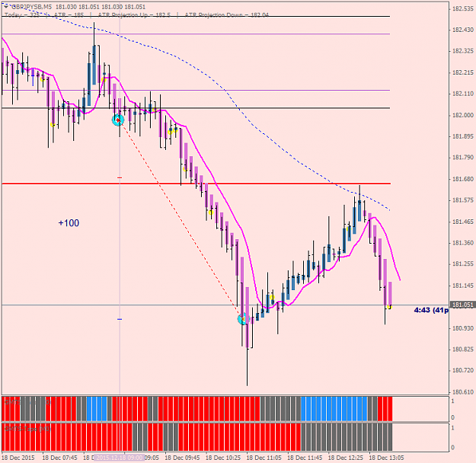Select the upper purple horizontal line near 182.430
This screenshot has width=476, height=463.
point(196,34)
